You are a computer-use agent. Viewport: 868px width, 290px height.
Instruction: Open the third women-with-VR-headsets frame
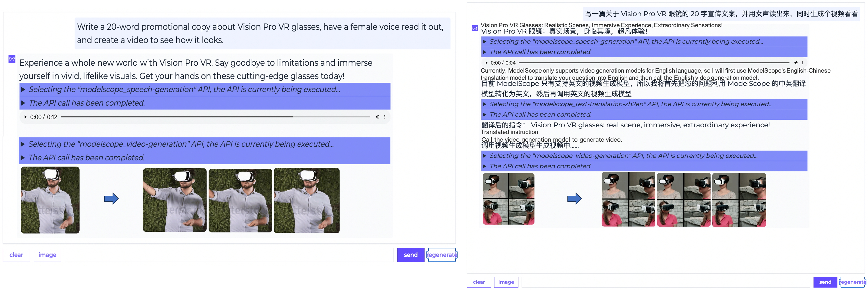tap(684, 199)
